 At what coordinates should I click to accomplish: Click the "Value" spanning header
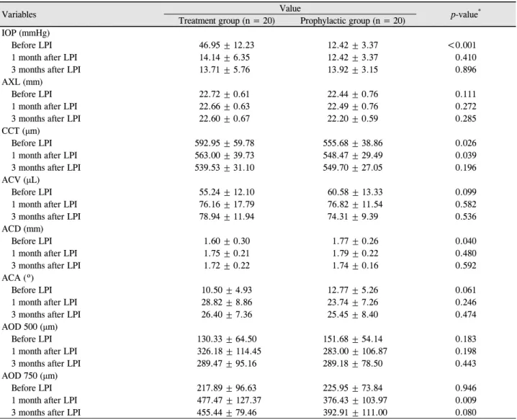290,8
